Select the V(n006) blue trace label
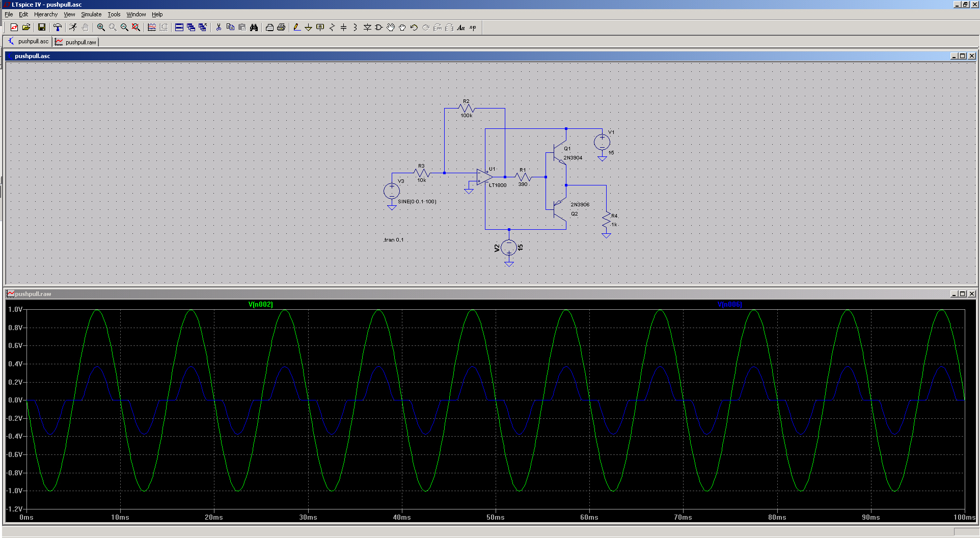980x538 pixels. (x=729, y=304)
